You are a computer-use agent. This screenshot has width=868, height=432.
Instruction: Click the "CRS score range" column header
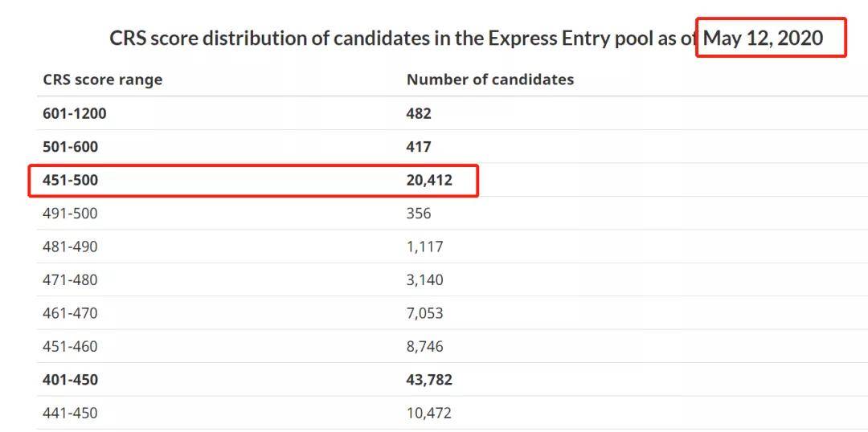point(102,79)
